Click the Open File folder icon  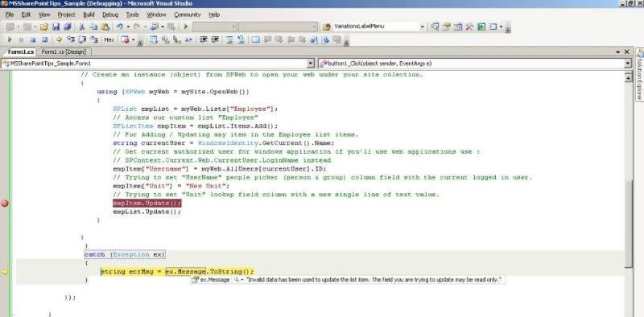coord(44,27)
